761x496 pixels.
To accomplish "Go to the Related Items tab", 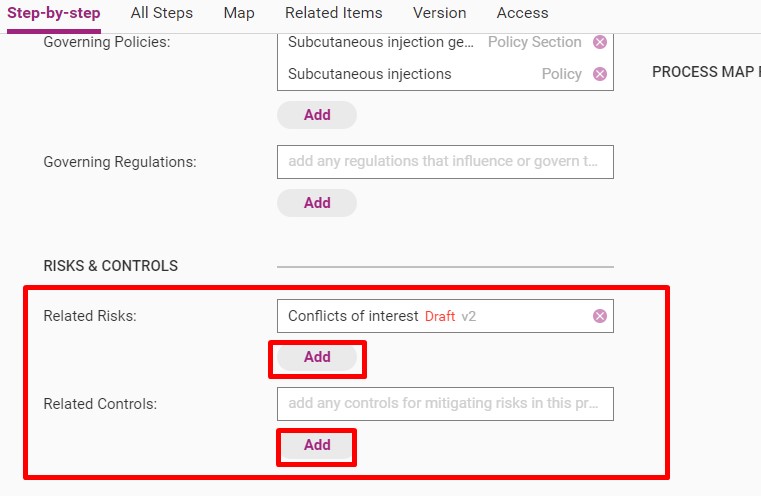I will [x=333, y=13].
